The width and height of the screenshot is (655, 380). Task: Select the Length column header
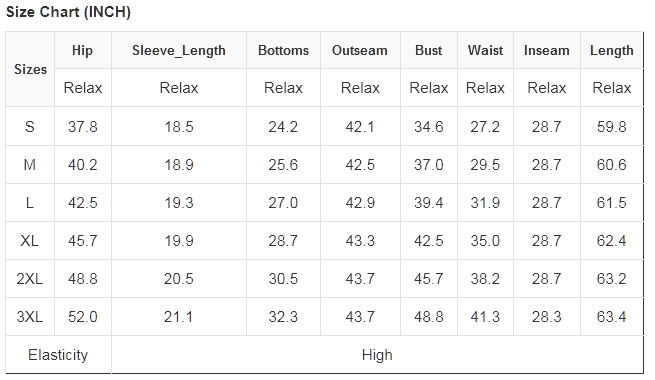click(612, 50)
